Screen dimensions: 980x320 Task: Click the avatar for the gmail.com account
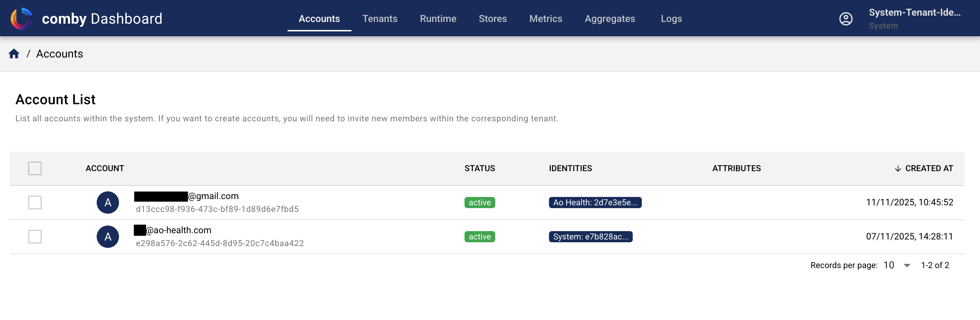107,202
